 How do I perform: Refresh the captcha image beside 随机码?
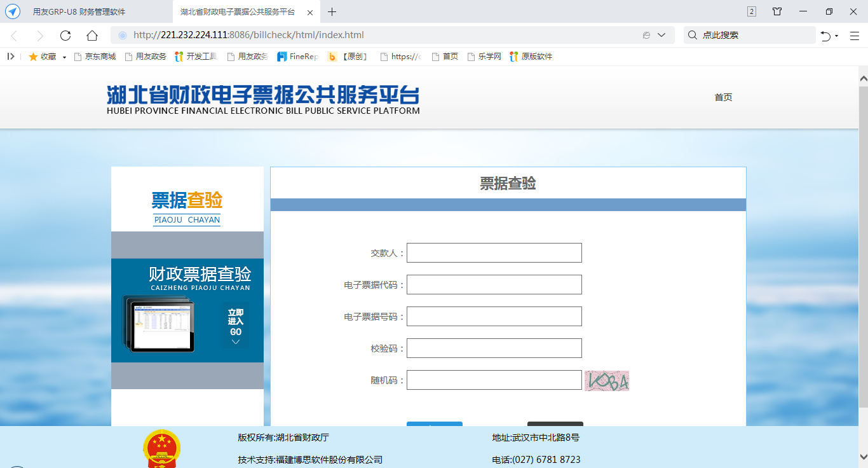point(606,380)
